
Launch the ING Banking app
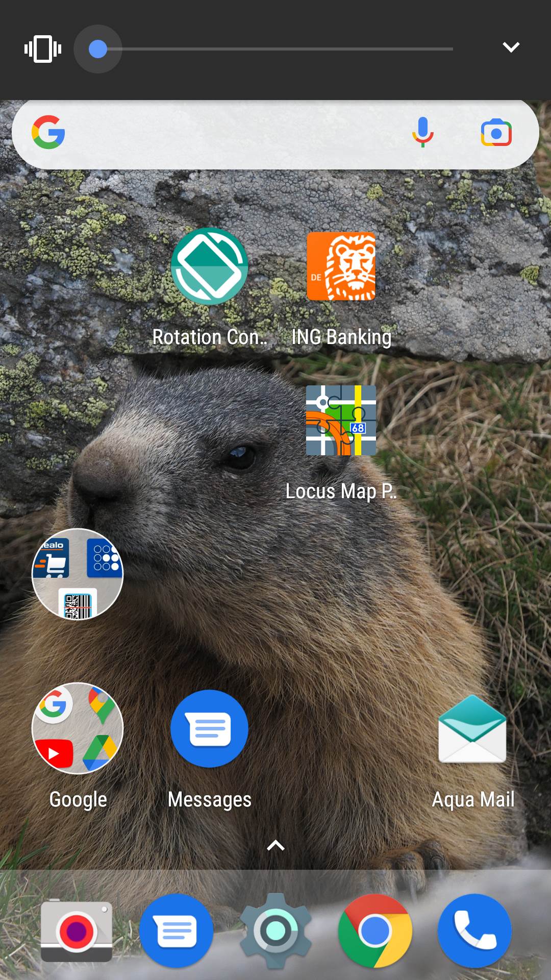(341, 266)
